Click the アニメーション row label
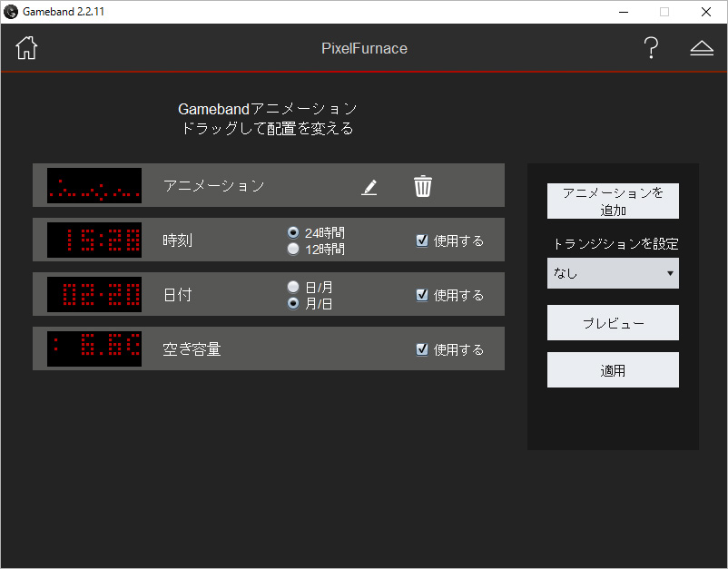728x569 pixels. pos(214,186)
